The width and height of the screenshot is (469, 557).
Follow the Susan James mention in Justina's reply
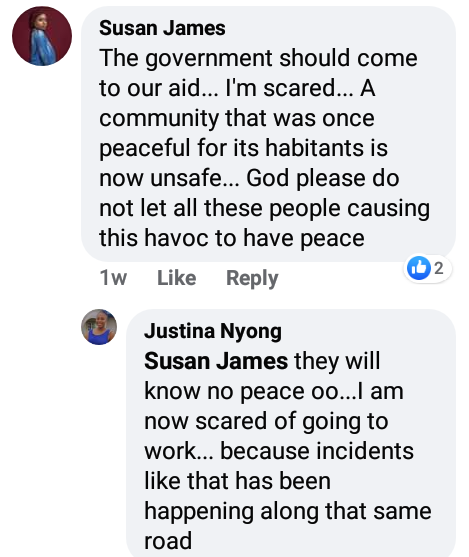(216, 361)
